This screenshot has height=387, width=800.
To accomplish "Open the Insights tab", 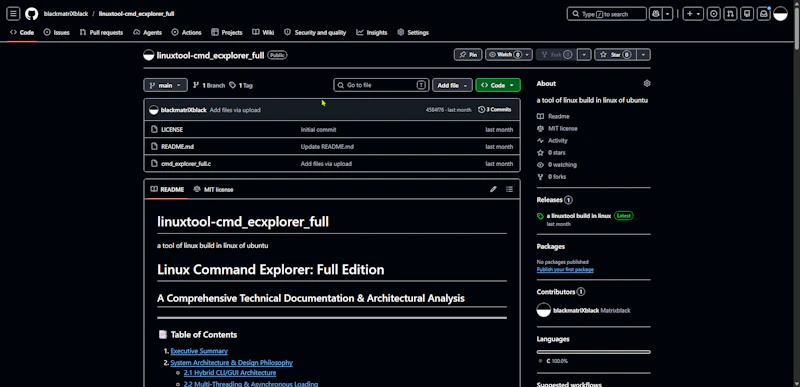I will [x=372, y=32].
